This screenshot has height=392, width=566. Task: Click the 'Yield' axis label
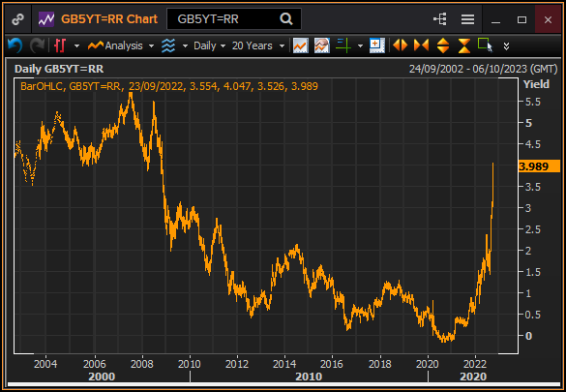(x=536, y=84)
